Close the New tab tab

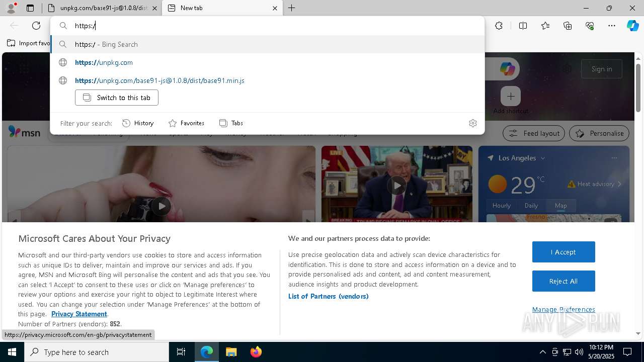(275, 8)
